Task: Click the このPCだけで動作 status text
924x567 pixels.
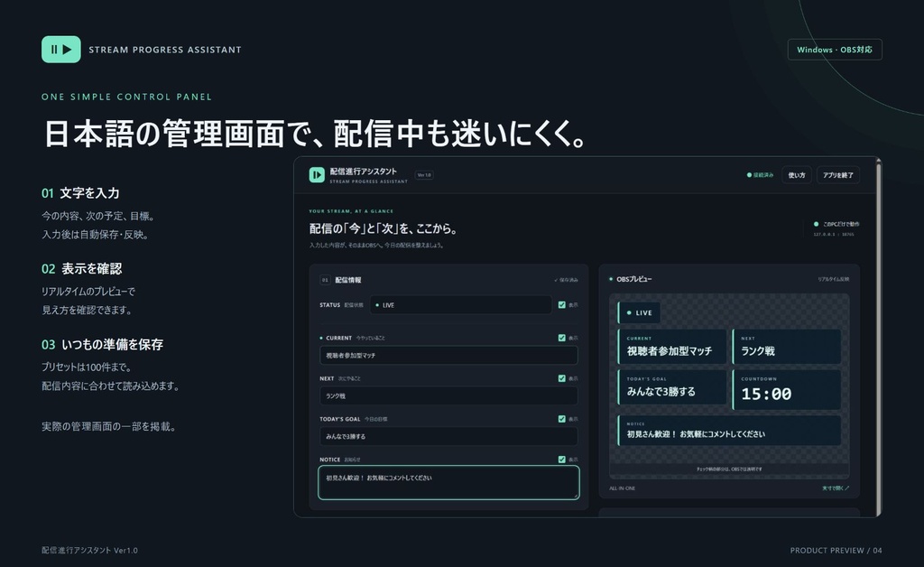Action: (x=841, y=224)
